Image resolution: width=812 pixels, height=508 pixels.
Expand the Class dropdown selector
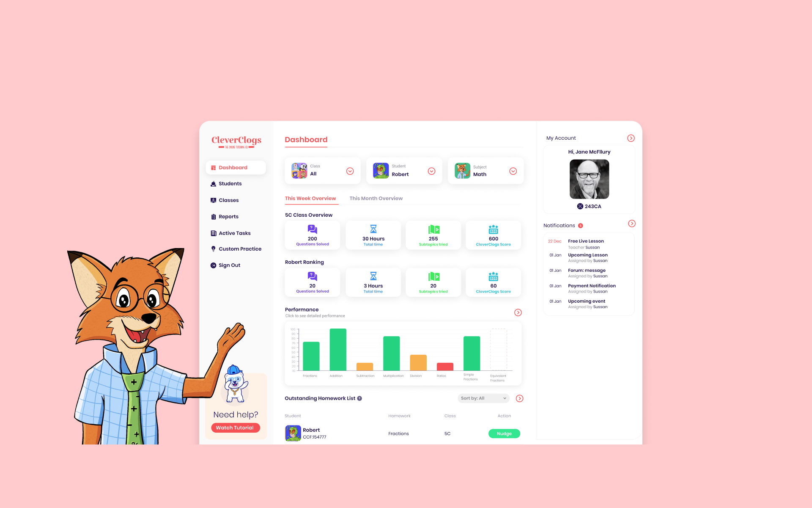350,170
